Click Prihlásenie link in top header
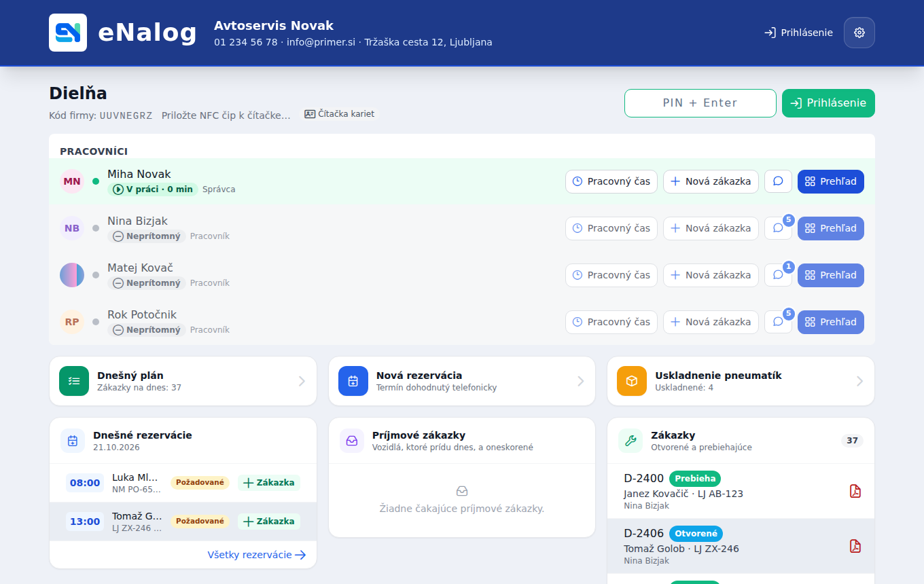The image size is (924, 584). click(798, 33)
